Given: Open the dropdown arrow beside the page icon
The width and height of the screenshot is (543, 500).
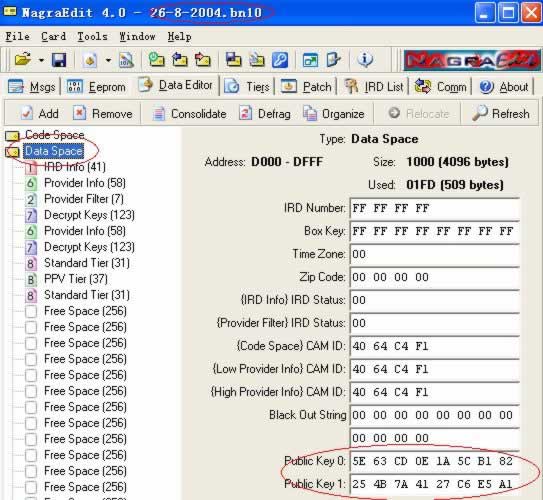Looking at the screenshot, I should 108,61.
